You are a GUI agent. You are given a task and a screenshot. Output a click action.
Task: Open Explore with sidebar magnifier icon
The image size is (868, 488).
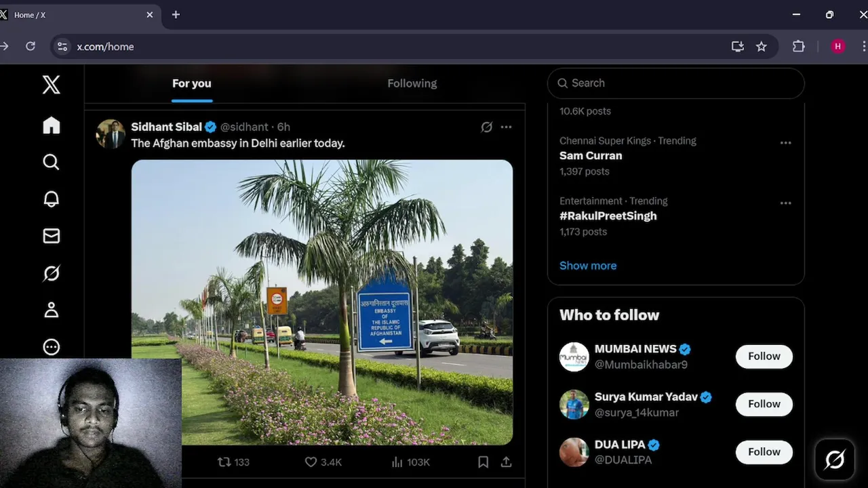(51, 162)
